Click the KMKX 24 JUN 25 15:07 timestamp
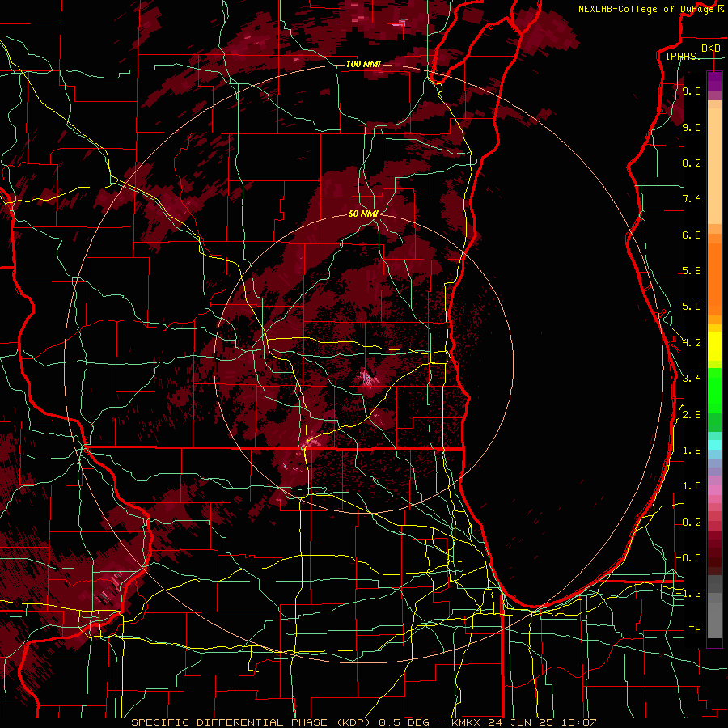 pyautogui.click(x=523, y=722)
